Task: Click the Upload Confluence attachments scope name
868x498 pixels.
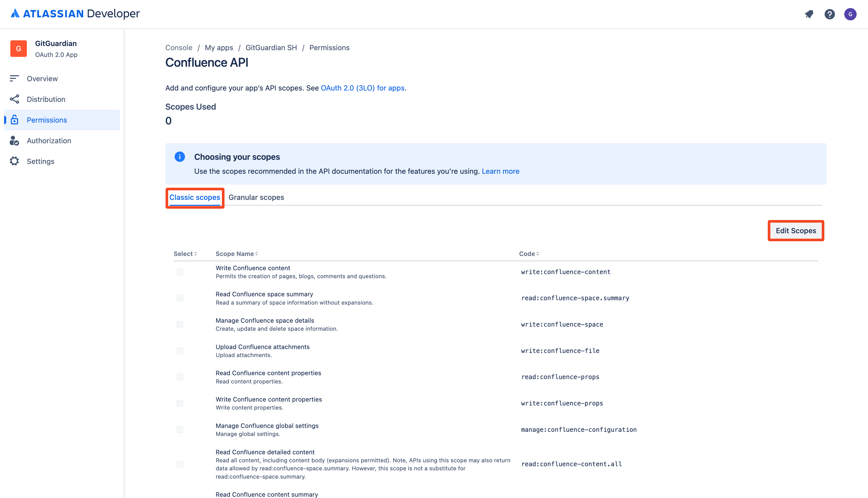Action: (262, 347)
